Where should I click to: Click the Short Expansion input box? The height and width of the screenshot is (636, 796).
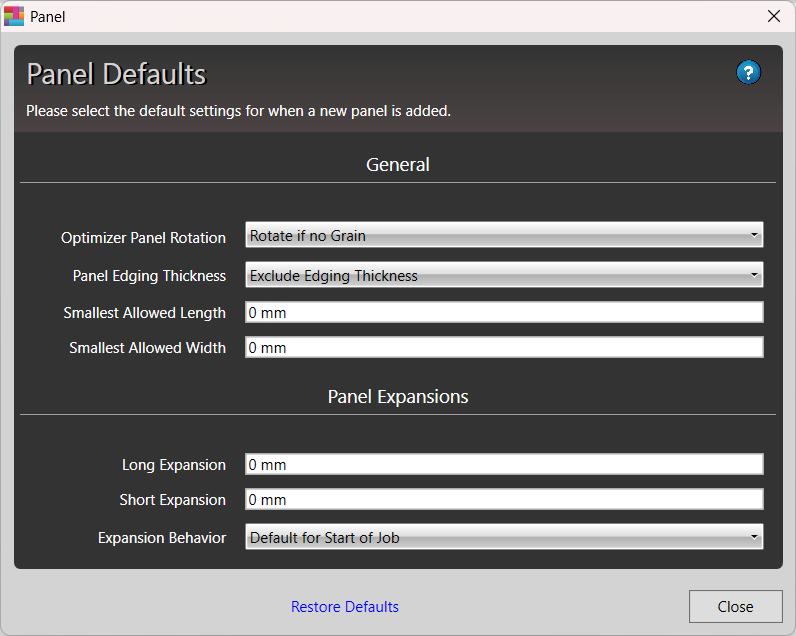503,500
